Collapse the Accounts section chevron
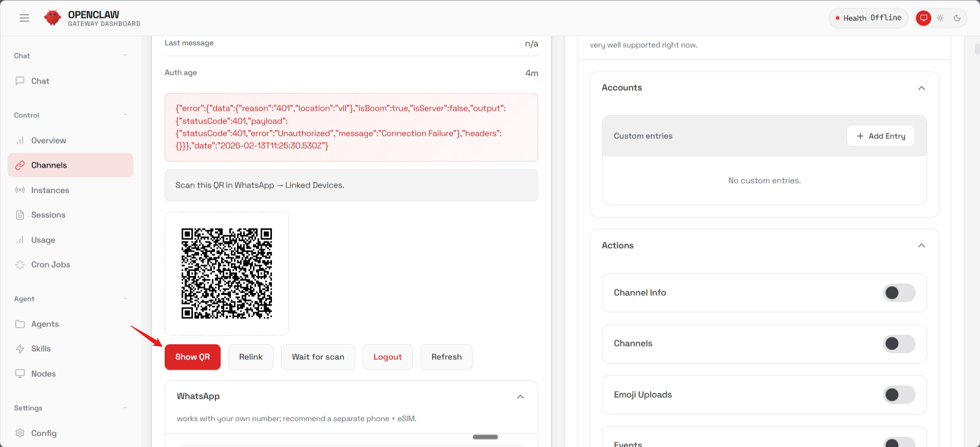Screen dimensions: 980x447 coord(922,88)
